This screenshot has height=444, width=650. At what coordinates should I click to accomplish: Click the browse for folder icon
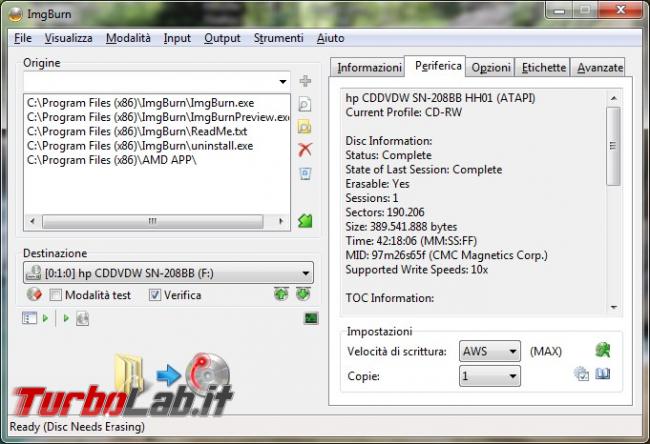pos(305,127)
